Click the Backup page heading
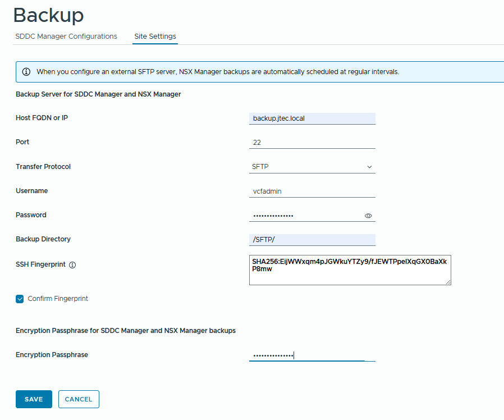 tap(48, 15)
